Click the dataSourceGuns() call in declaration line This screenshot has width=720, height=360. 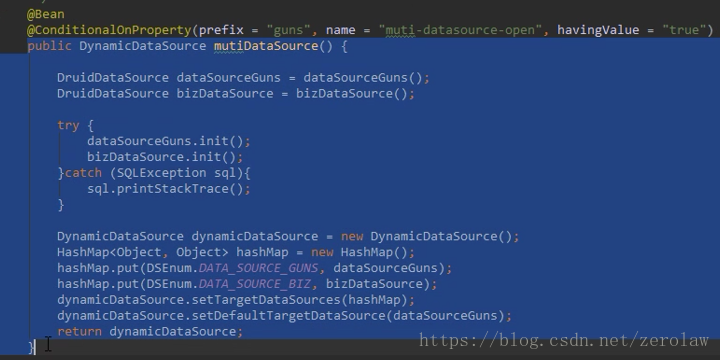[363, 78]
